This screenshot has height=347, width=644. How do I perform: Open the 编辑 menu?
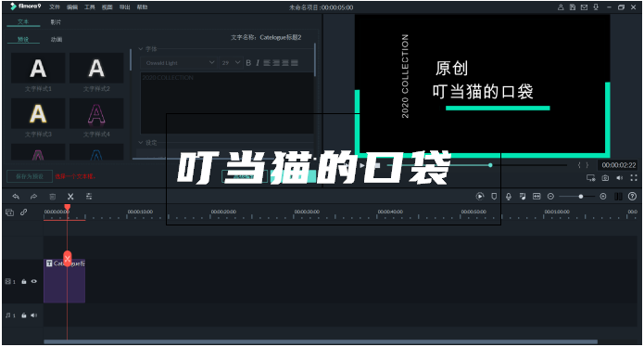pyautogui.click(x=72, y=7)
